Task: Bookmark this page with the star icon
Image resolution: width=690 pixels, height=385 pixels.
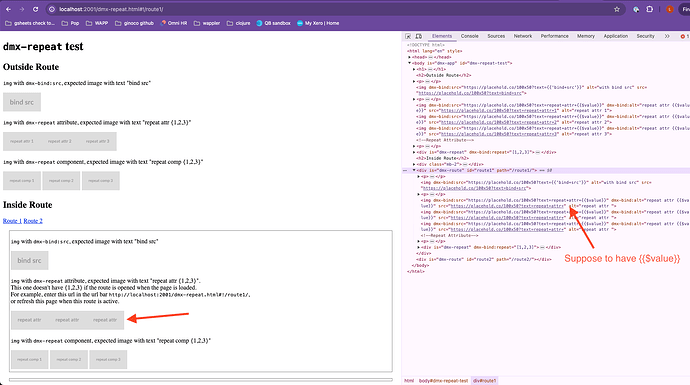Action: pyautogui.click(x=617, y=9)
